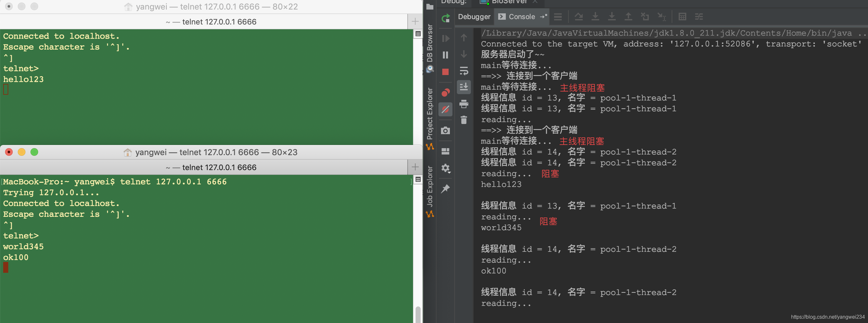Image resolution: width=868 pixels, height=323 pixels.
Task: Click the Evaluate Expression calculator icon
Action: point(682,17)
